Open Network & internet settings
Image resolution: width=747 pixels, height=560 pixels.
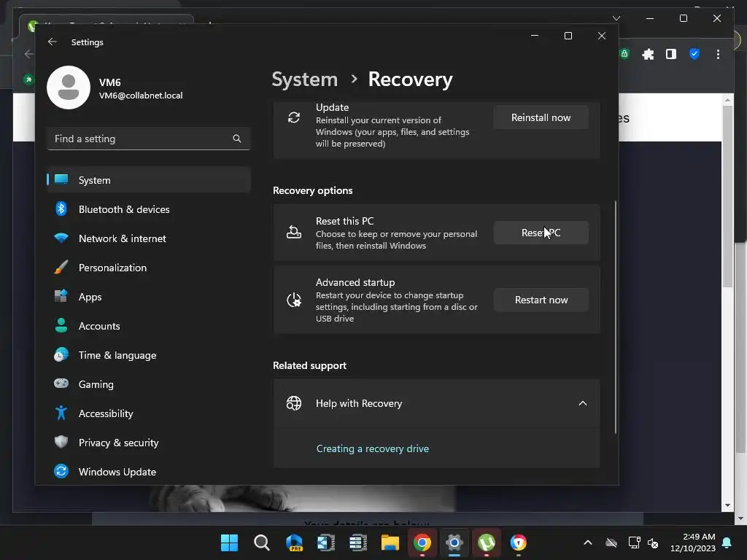click(149, 238)
